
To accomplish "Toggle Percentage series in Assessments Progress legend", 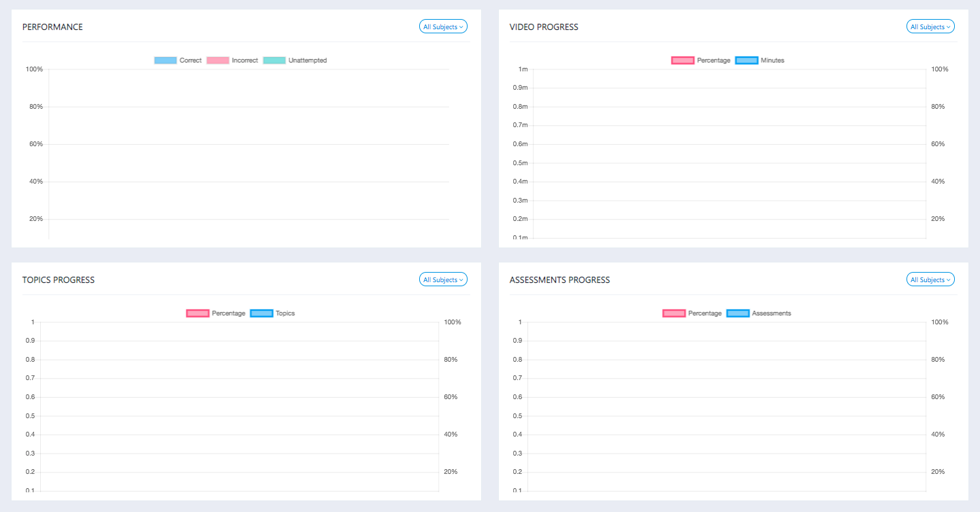I will [x=692, y=313].
